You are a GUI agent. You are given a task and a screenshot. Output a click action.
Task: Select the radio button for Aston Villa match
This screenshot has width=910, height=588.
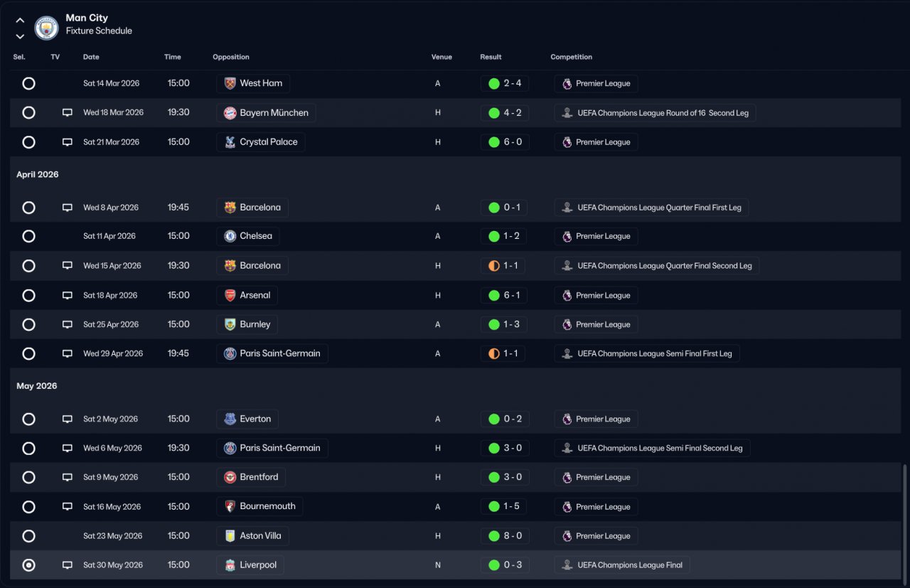(28, 536)
